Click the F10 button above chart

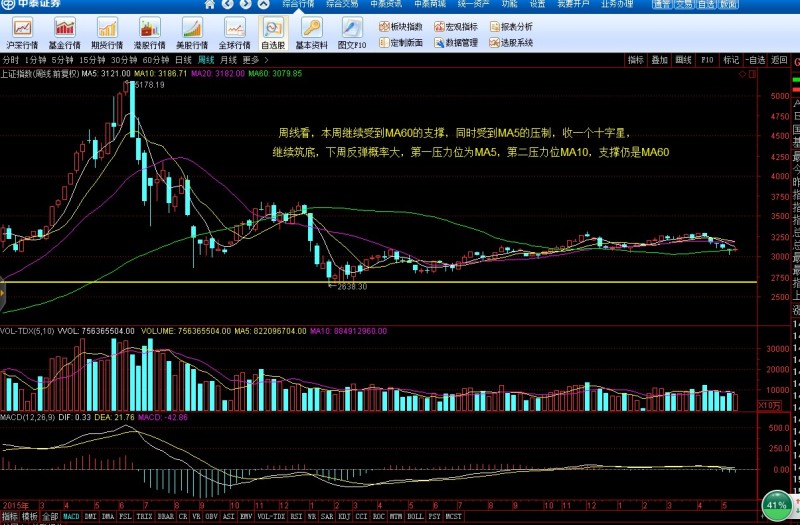(x=707, y=60)
